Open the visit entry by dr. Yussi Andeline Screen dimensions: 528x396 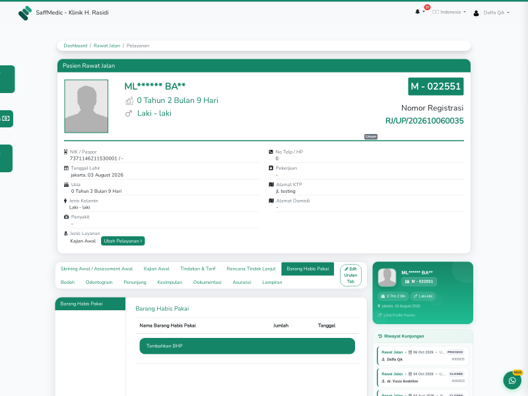[x=423, y=378]
